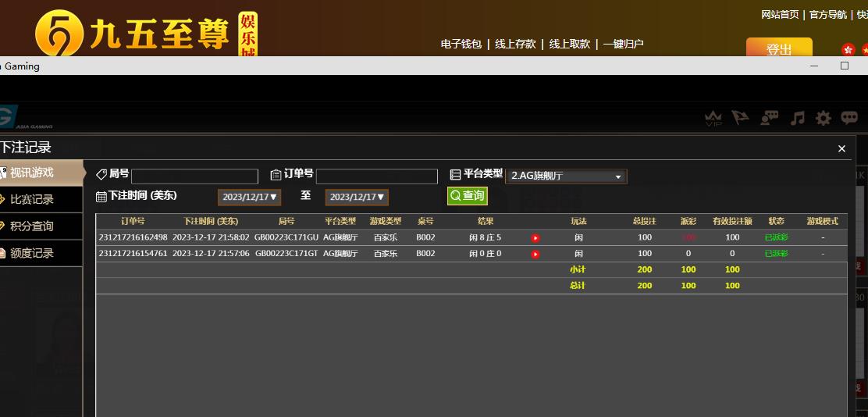Go to 网站首页
Viewport: 868px width, 417px height.
point(780,14)
